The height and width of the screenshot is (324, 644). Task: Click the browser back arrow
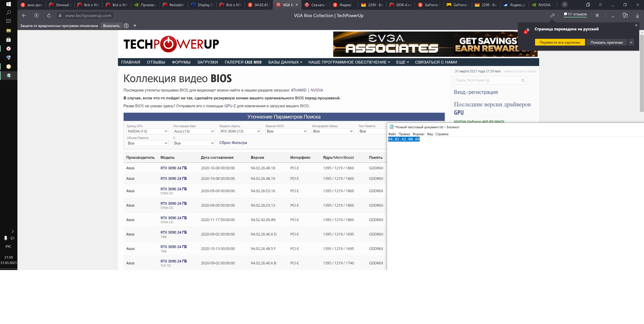[x=24, y=16]
